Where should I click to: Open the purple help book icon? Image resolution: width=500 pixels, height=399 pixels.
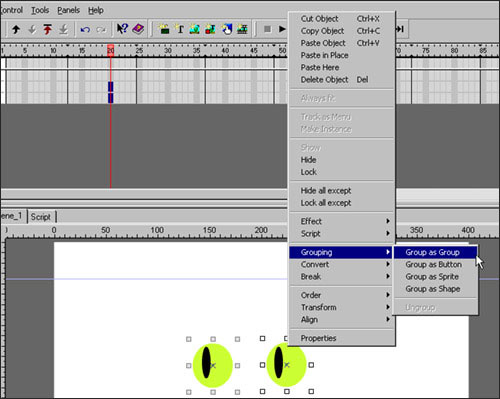coord(138,29)
